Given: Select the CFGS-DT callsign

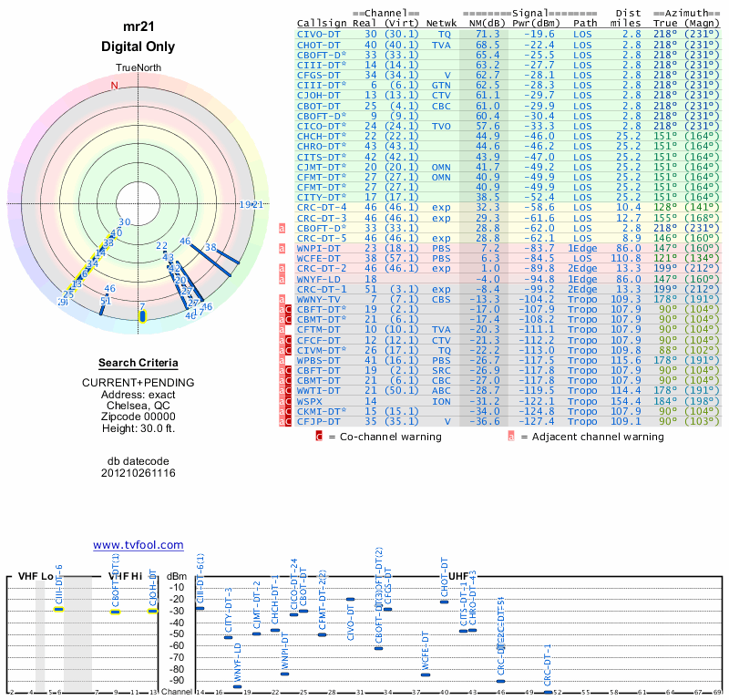Looking at the screenshot, I should click(318, 76).
